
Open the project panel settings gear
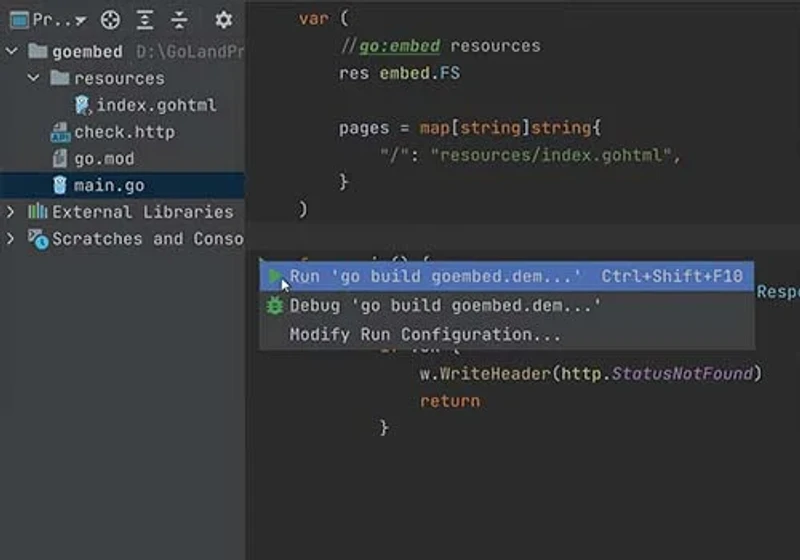[x=223, y=20]
